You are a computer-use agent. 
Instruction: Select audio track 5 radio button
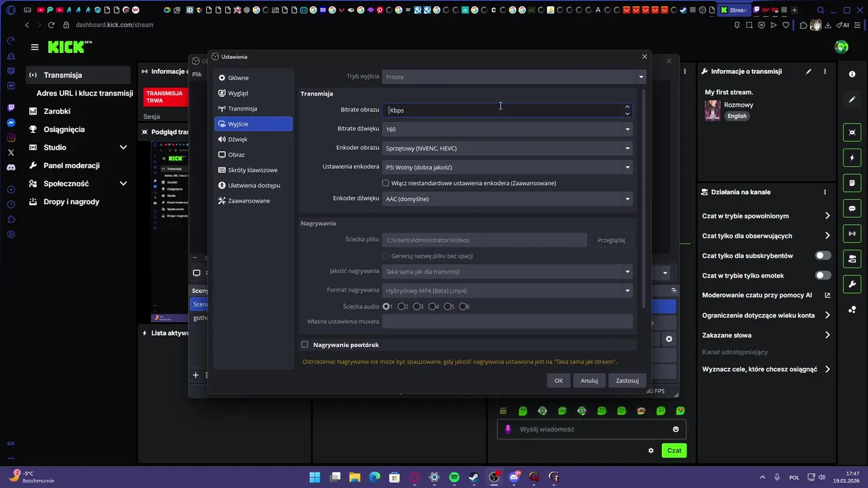tap(448, 306)
